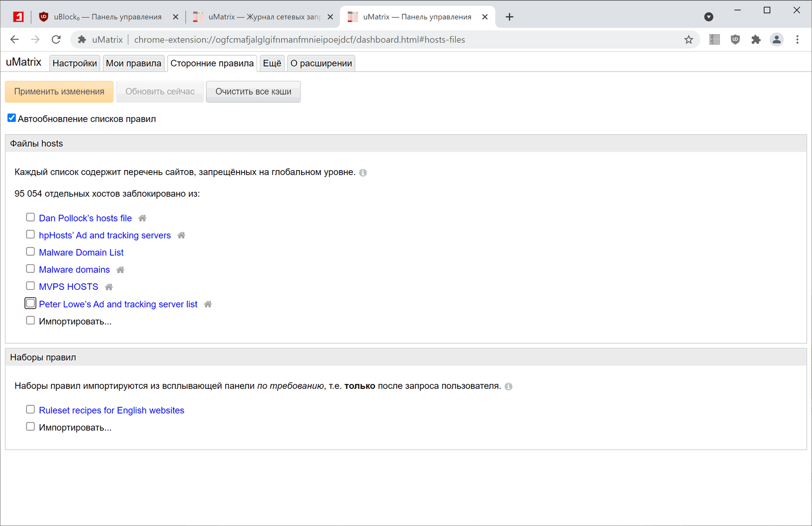Screen dimensions: 812x526
Task: Click the extension info chip in address bar
Action: 101,40
